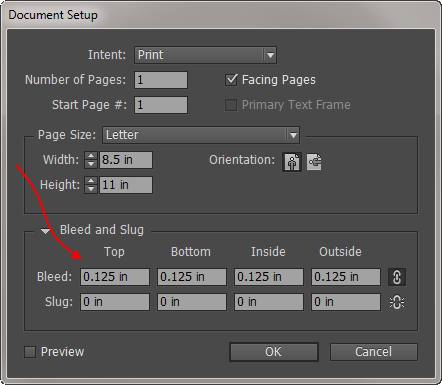442x385 pixels.
Task: Increase Height with the up stepper arrow
Action: tap(91, 181)
